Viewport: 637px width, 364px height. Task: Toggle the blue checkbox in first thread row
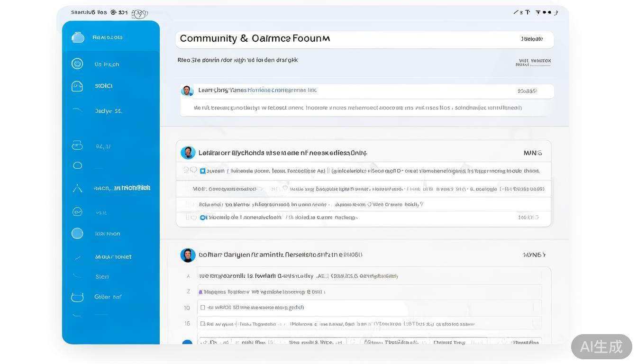click(x=203, y=171)
